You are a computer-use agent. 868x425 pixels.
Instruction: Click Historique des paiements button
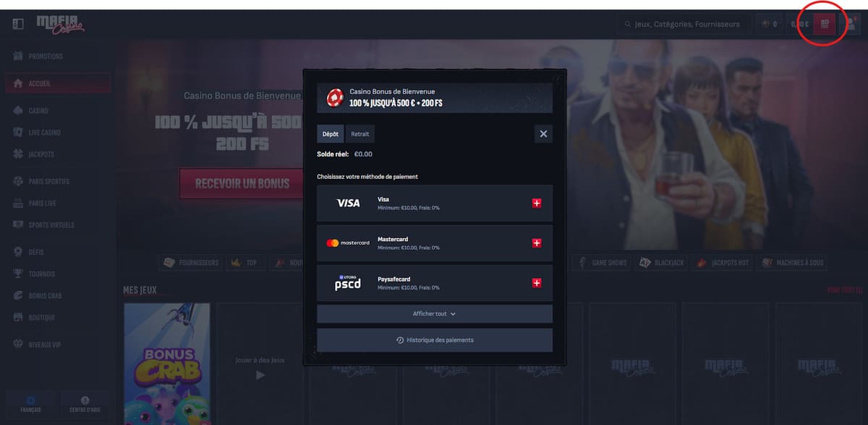click(434, 340)
